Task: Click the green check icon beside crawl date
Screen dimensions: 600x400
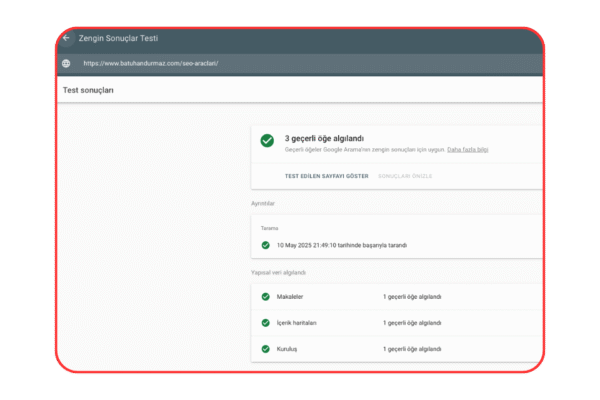Action: pyautogui.click(x=266, y=245)
